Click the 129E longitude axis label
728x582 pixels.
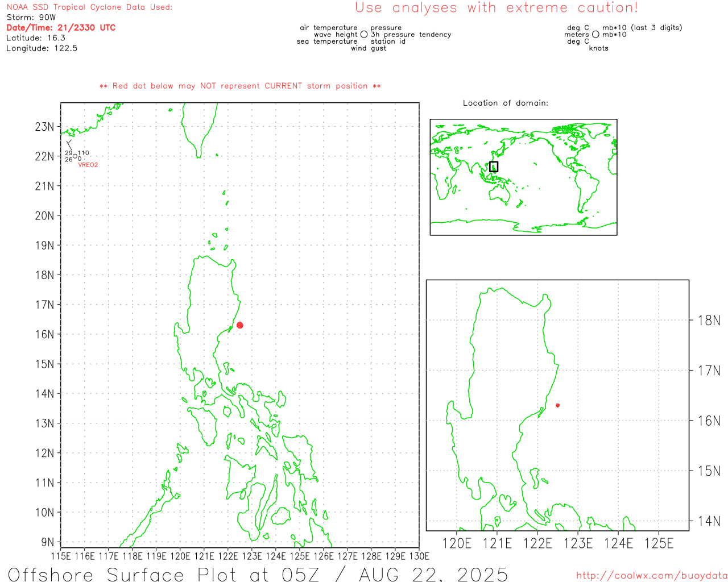[395, 556]
